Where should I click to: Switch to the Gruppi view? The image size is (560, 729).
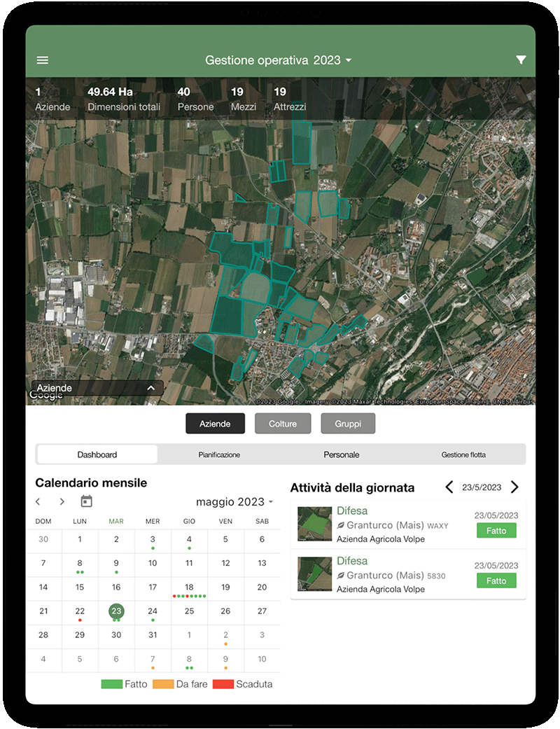348,423
